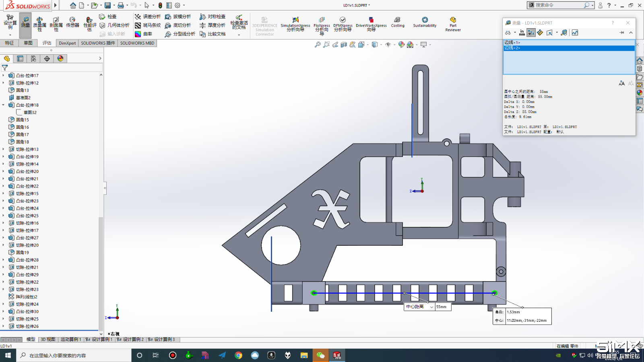Expand the 切除-拉伸26 feature

[x=4, y=326]
